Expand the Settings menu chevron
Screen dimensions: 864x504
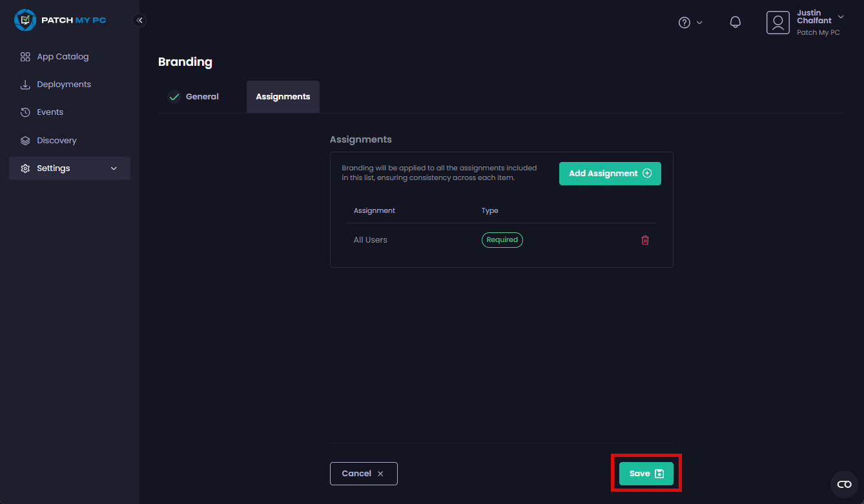(x=114, y=168)
